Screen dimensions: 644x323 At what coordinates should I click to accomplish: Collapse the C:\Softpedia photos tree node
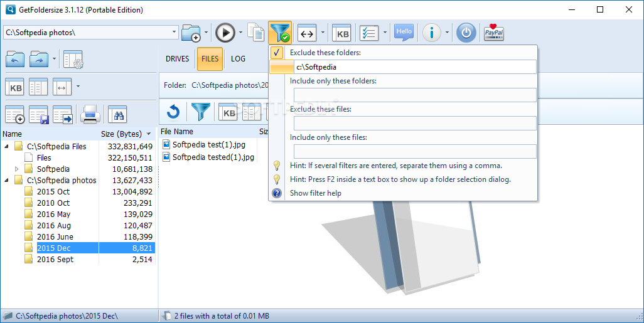pos(6,180)
